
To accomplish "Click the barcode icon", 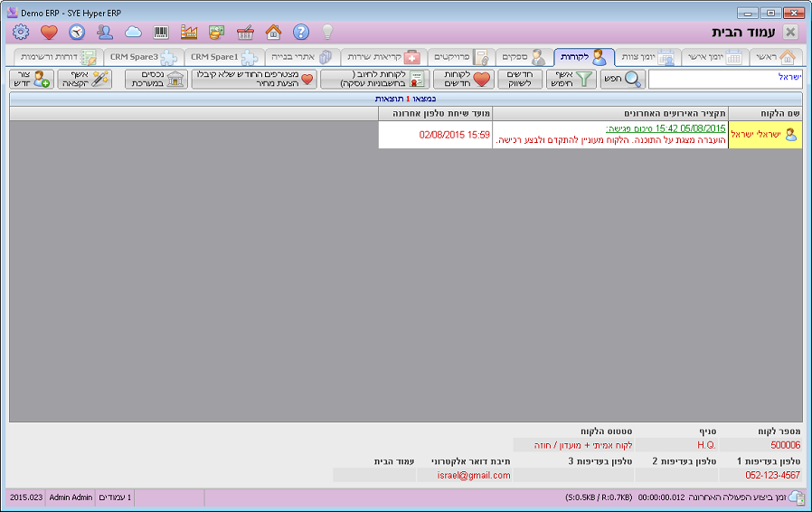I will [161, 33].
